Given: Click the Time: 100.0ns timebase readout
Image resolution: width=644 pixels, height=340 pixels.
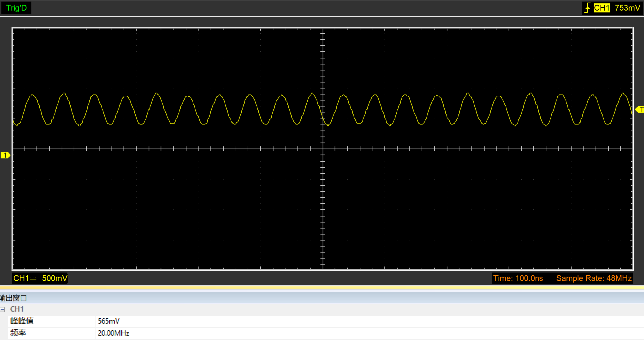Looking at the screenshot, I should (518, 278).
